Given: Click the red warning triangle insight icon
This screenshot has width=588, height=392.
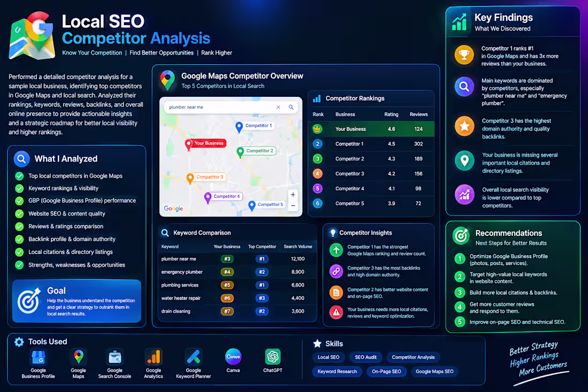Looking at the screenshot, I should 336,312.
